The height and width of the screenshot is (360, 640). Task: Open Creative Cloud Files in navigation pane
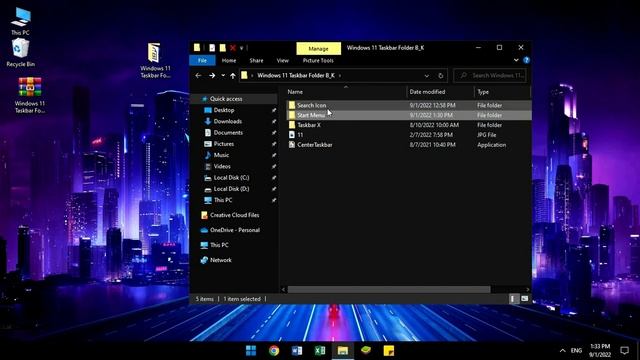[234, 215]
